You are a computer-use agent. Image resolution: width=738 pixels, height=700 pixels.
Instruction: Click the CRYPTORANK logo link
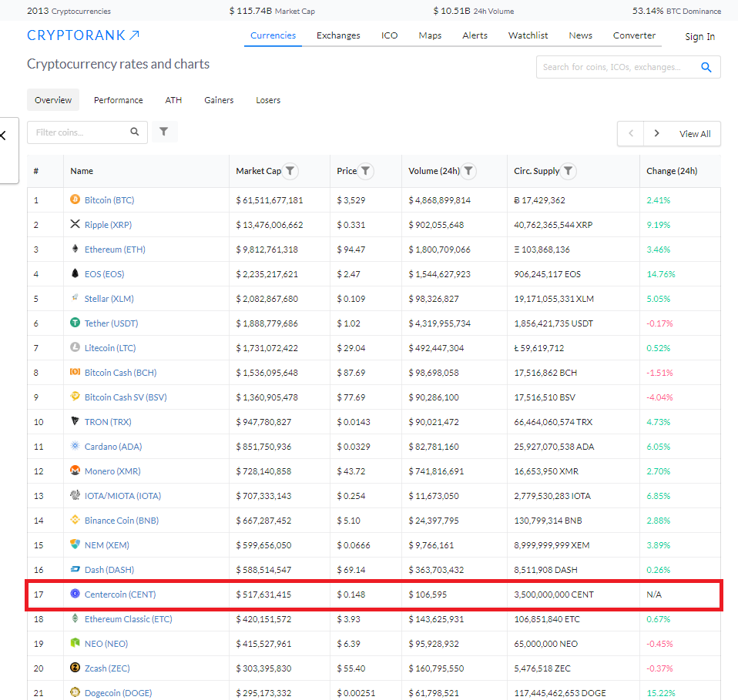point(83,35)
